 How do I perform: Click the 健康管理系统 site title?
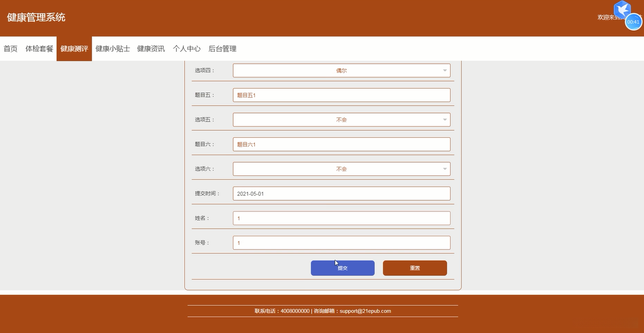click(x=35, y=17)
